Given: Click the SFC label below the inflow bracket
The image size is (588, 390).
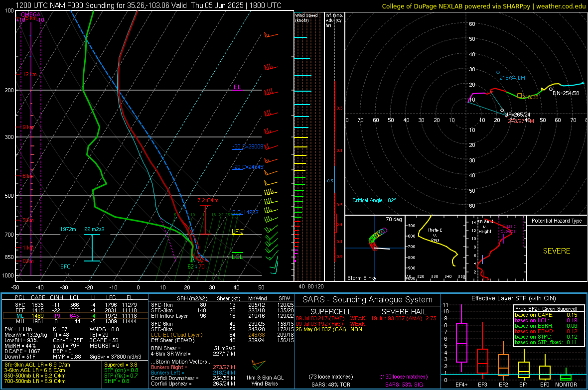Looking at the screenshot, I should click(65, 266).
